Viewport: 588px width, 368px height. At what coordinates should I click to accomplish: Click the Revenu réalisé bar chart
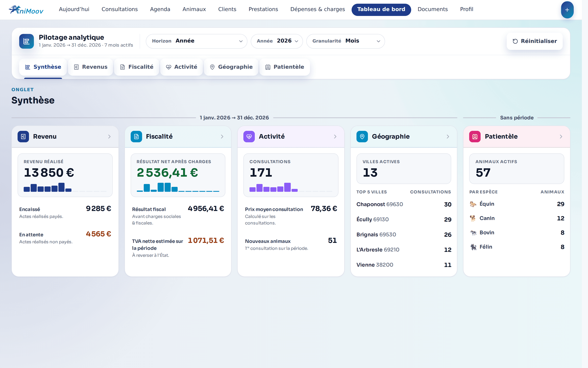(x=65, y=187)
